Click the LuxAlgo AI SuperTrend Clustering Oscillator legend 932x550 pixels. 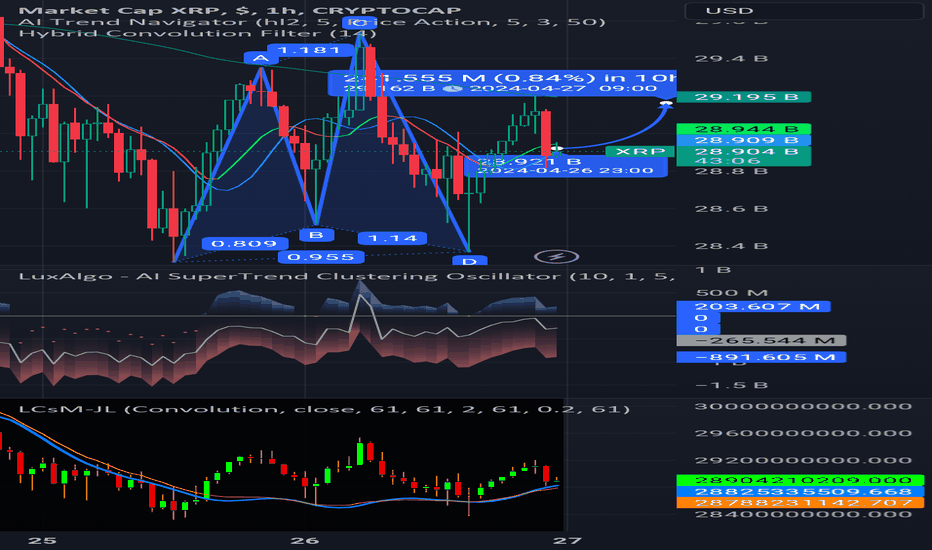pyautogui.click(x=347, y=276)
